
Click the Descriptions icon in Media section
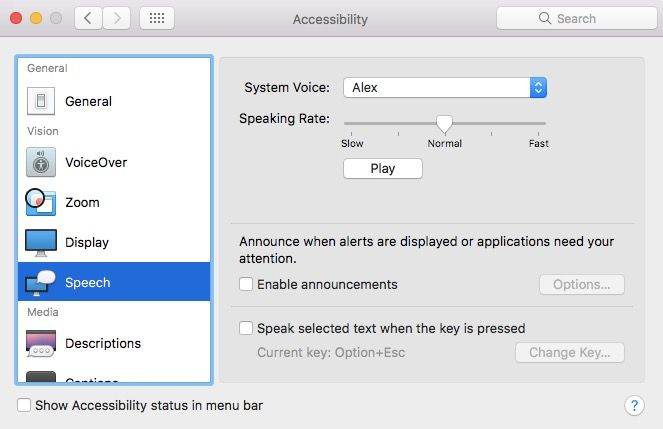[41, 343]
